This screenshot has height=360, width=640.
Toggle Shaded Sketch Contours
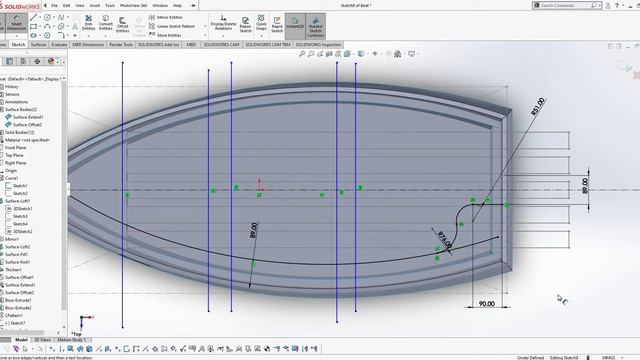pyautogui.click(x=316, y=26)
